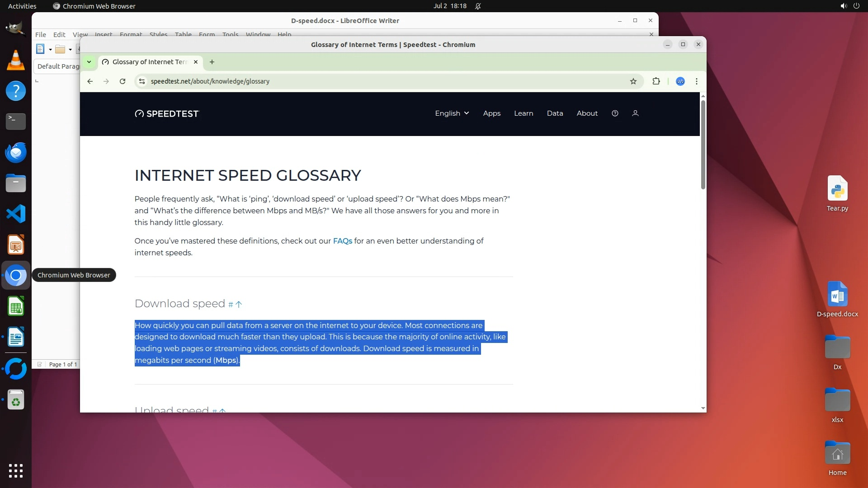
Task: Open the Chromium extensions puzzle icon
Action: (656, 81)
